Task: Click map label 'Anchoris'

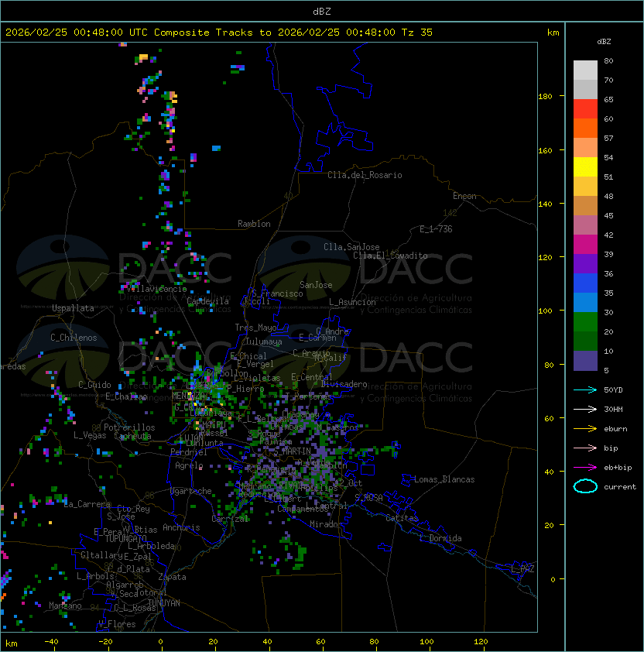Action: click(181, 527)
